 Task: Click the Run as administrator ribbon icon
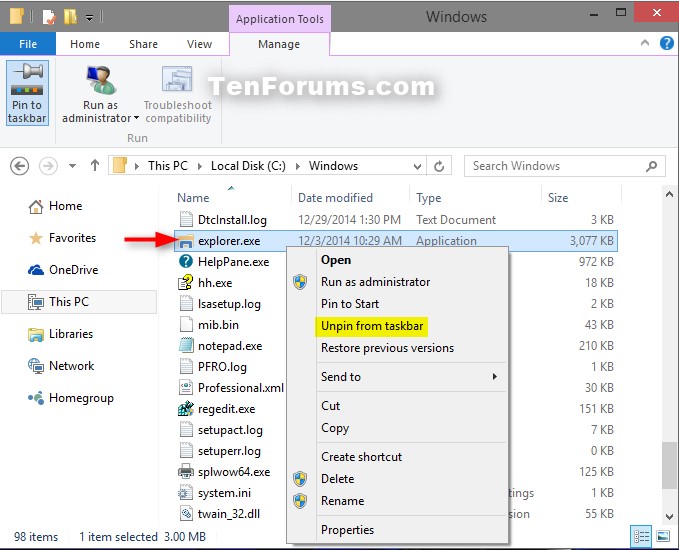click(x=100, y=80)
